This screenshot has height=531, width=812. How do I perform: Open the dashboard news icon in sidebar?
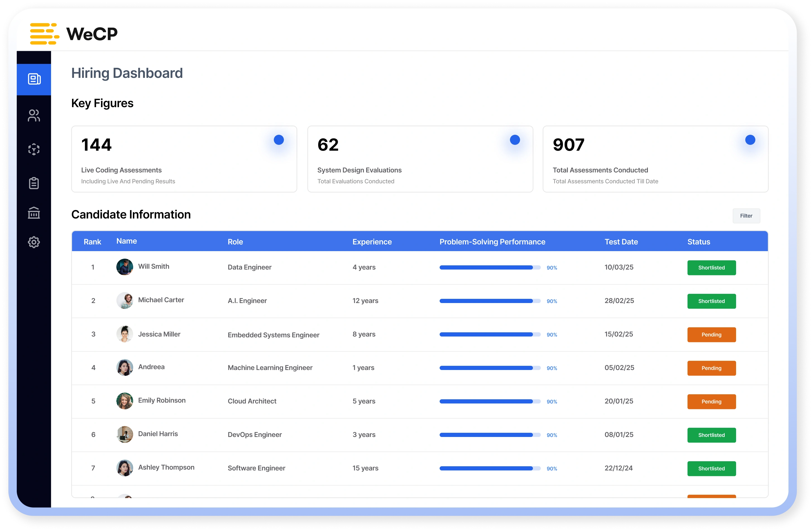34,79
